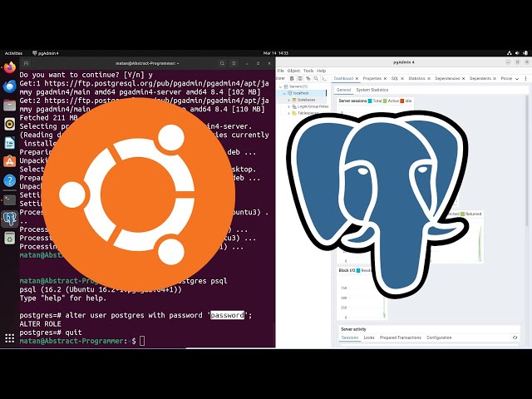Add a new tab in the terminal window
Screen dimensions: 532x399
[26, 63]
